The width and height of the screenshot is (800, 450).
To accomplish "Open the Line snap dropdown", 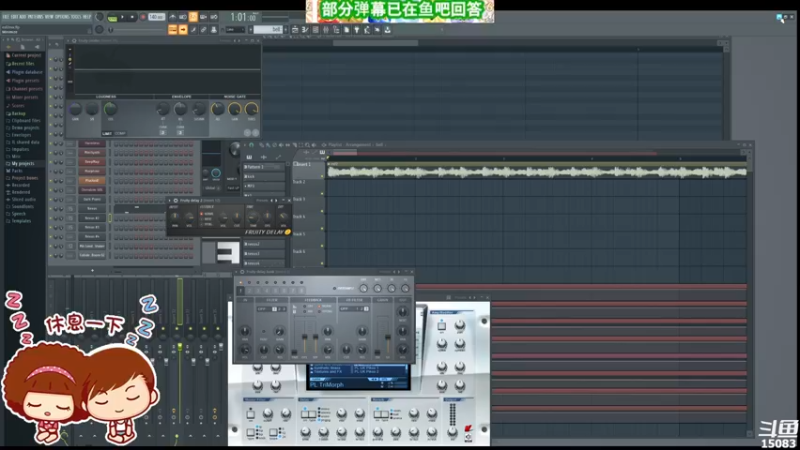I will click(x=235, y=30).
